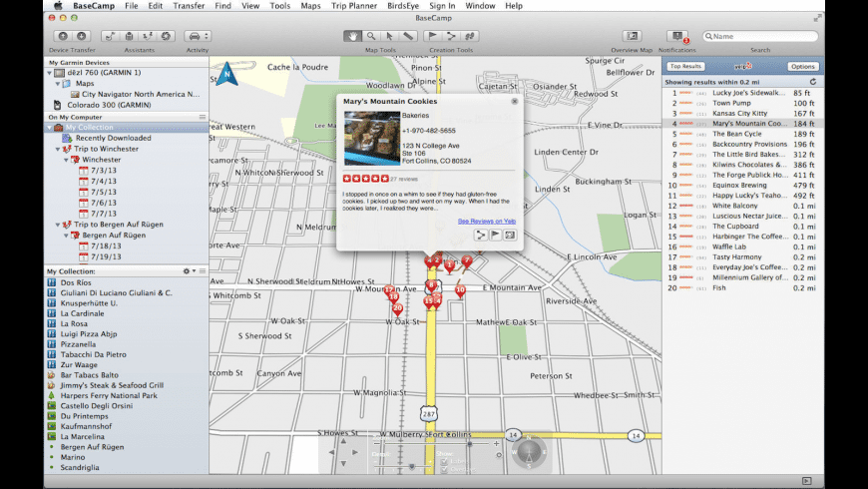Click the Overview Map toolbar icon

coord(631,36)
